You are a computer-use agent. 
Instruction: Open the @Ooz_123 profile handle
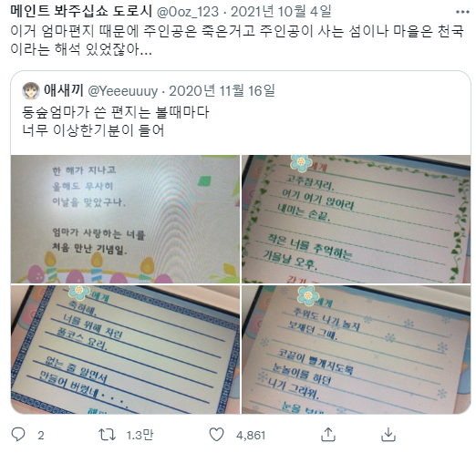(188, 12)
